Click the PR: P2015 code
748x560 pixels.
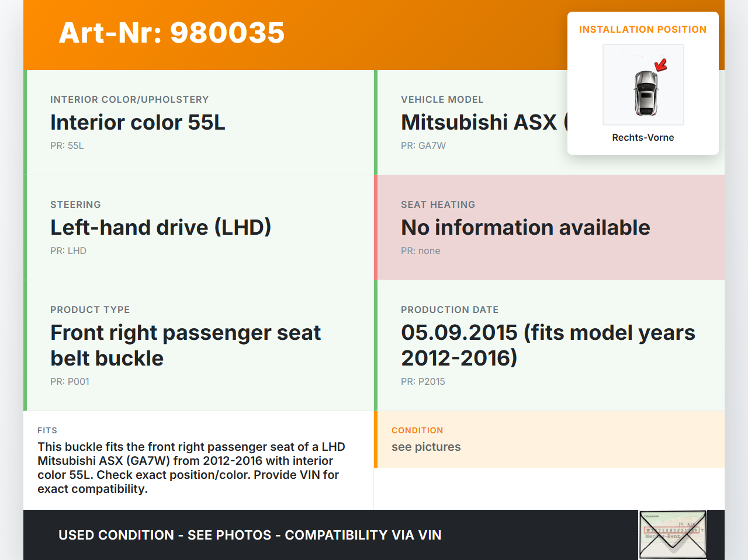(x=423, y=382)
